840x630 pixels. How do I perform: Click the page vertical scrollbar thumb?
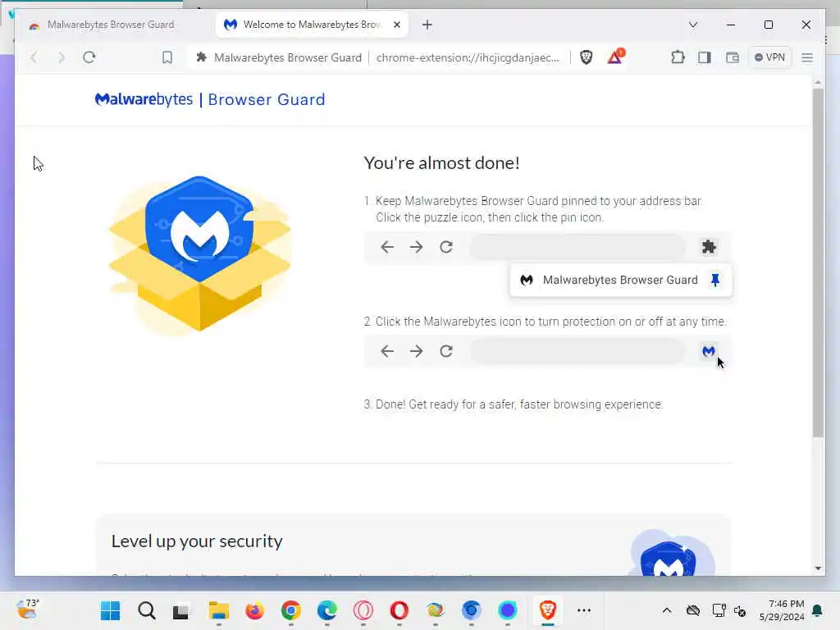point(818,262)
